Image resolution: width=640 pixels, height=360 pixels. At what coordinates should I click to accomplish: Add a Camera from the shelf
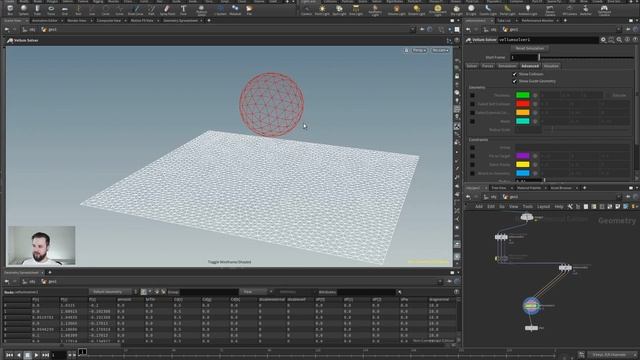[x=306, y=10]
